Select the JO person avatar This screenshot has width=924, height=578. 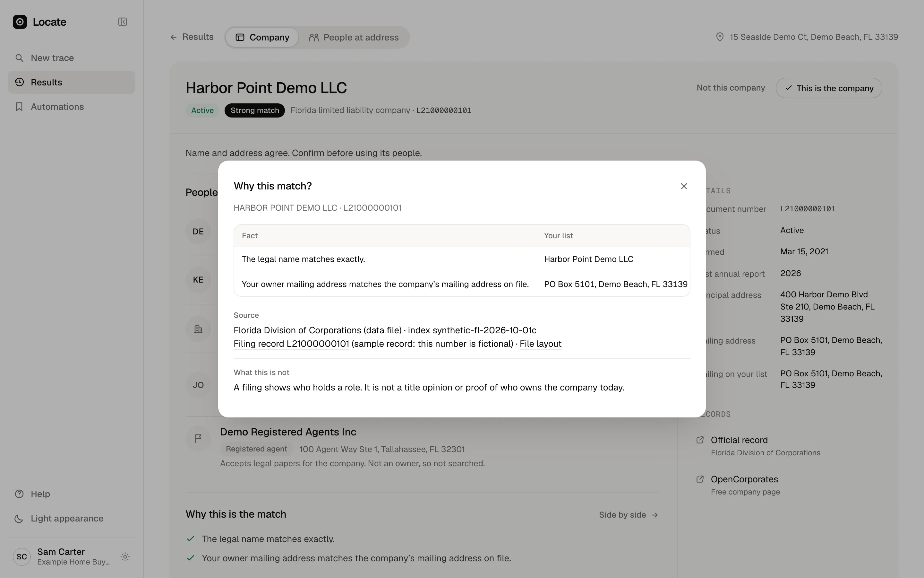[x=198, y=385]
